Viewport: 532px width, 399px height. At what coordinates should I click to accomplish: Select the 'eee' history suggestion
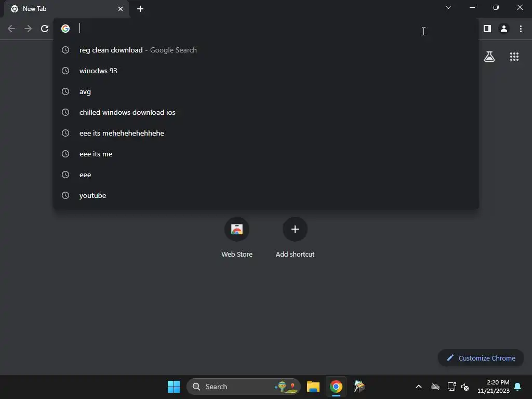266,175
